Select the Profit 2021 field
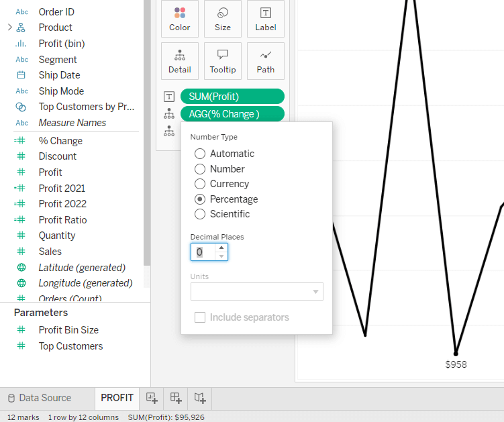Screen dimensions: 504x422 pos(62,188)
